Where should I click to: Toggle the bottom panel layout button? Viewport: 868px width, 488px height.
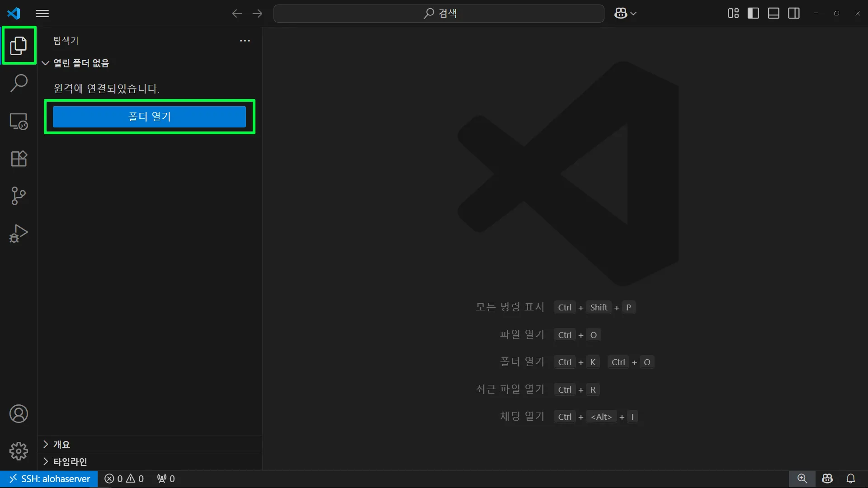tap(774, 14)
